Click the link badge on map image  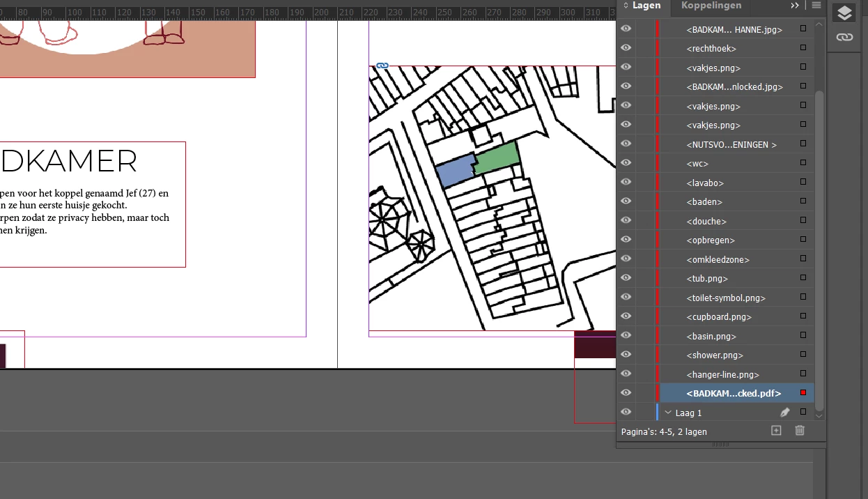[382, 66]
